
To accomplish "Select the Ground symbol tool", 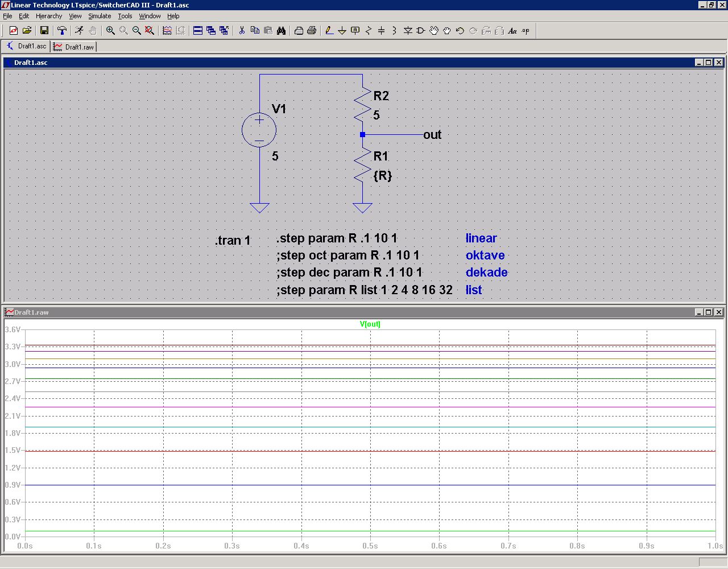I will (x=342, y=31).
